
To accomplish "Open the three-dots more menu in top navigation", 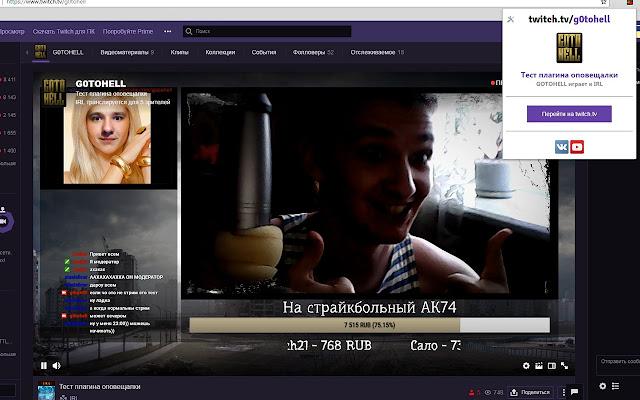I will [x=168, y=31].
